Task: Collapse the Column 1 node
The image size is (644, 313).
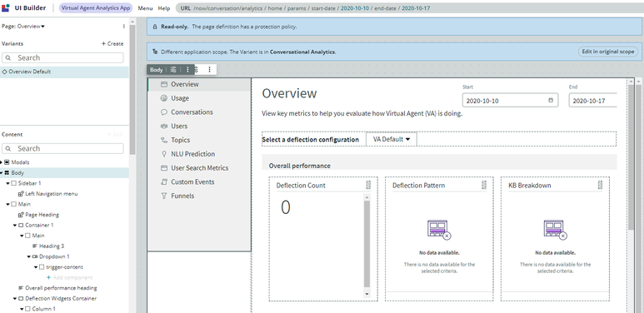Action: tap(22, 309)
